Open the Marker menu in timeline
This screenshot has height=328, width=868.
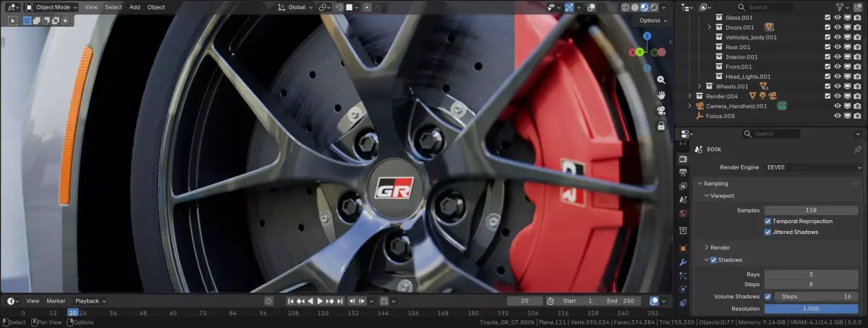56,301
